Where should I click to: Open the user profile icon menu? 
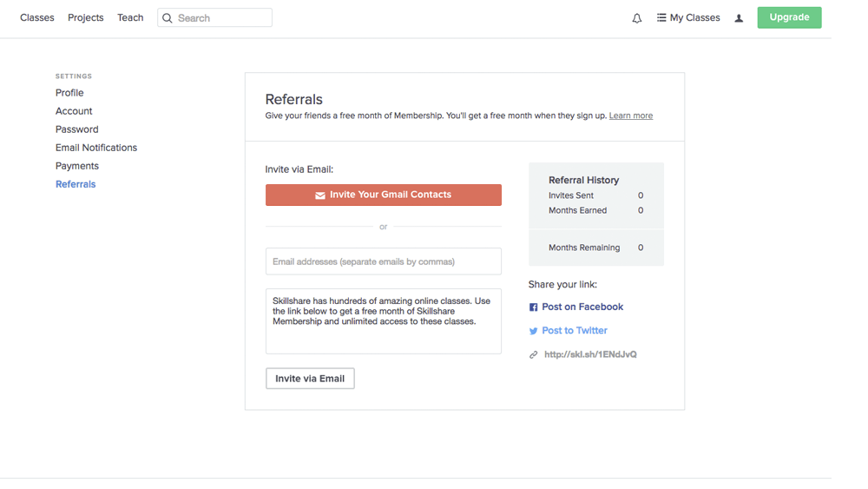[739, 18]
